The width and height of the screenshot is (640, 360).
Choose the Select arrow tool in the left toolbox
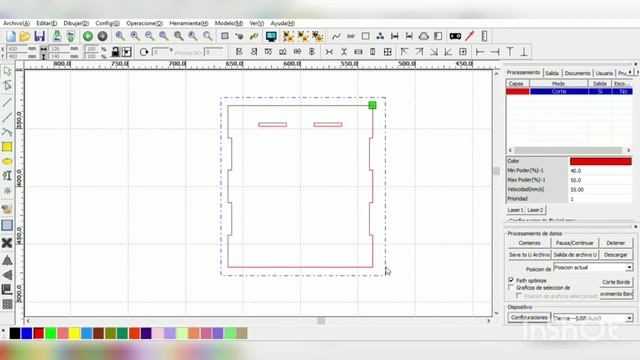click(x=7, y=71)
